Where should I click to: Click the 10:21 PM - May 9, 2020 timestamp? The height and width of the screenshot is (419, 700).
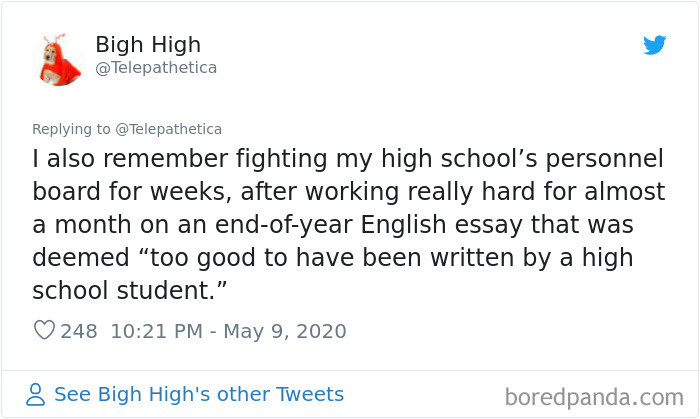(x=228, y=331)
